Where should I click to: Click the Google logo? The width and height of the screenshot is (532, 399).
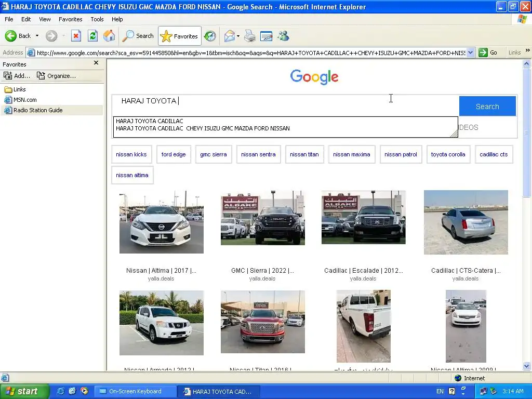pos(314,77)
